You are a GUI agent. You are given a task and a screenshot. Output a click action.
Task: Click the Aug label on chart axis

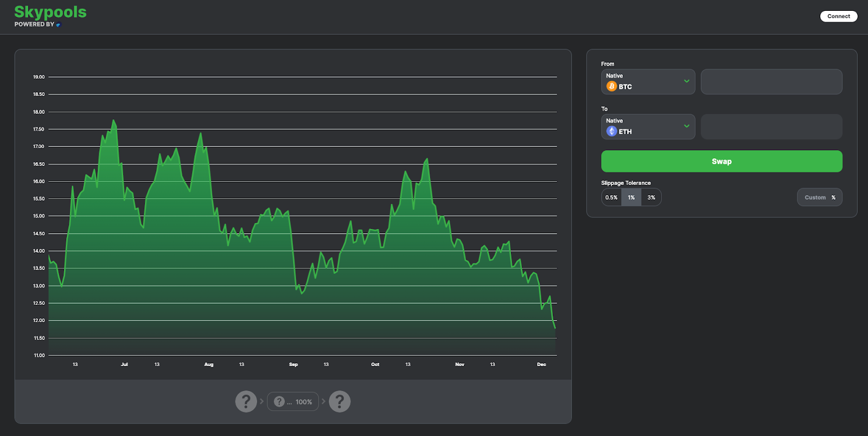click(209, 364)
